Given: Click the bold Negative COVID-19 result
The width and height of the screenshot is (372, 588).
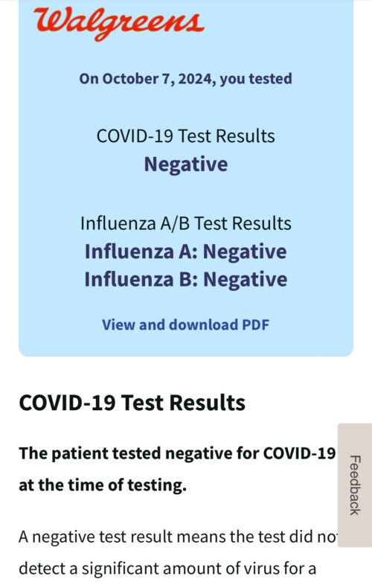Looking at the screenshot, I should coord(186,164).
